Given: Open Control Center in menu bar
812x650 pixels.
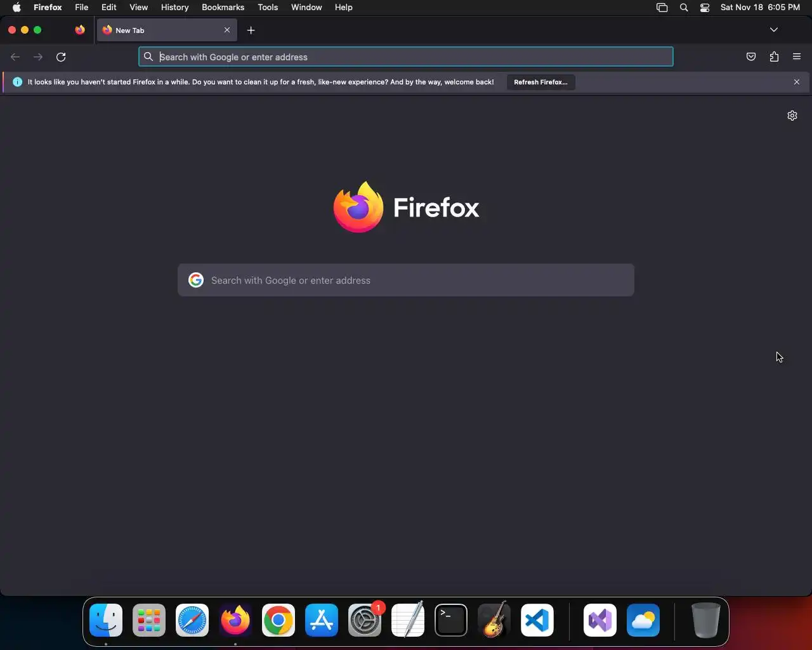Looking at the screenshot, I should pos(705,8).
